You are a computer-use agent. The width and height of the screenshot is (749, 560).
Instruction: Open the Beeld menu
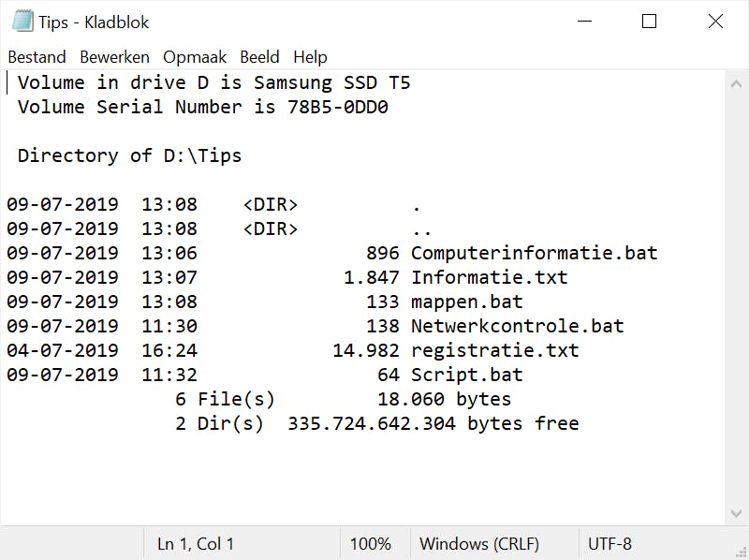click(x=259, y=57)
